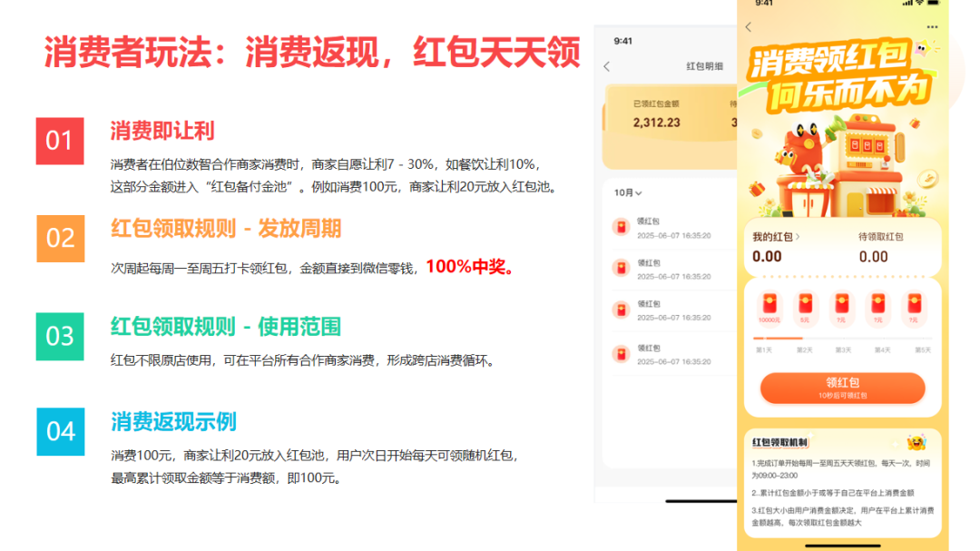The image size is (980, 551).
Task: Click the 消费领红包 何乐而不为 banner title
Action: point(840,76)
